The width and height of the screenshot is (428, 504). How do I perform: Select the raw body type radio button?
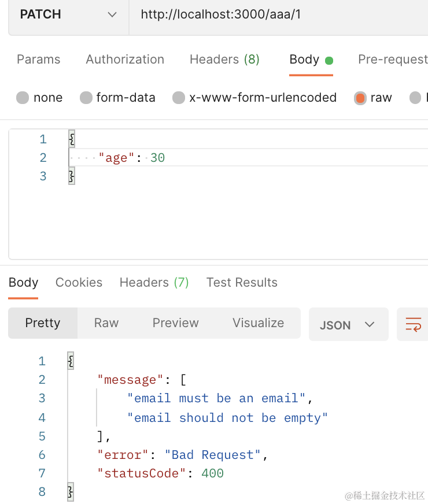click(360, 98)
